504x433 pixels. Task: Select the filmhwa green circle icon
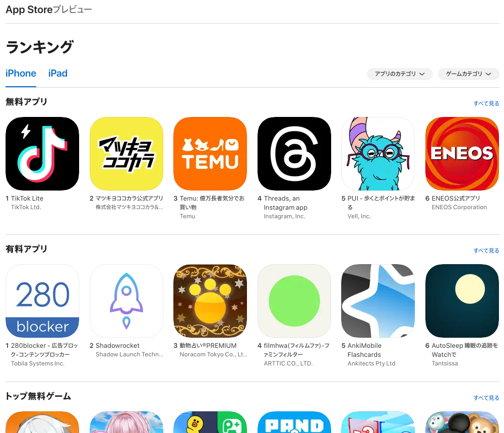294,301
